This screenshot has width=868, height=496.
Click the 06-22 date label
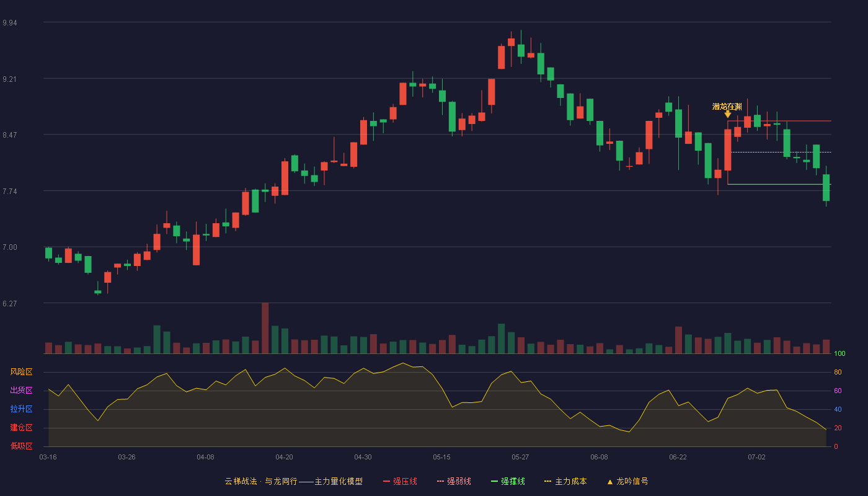click(x=678, y=457)
